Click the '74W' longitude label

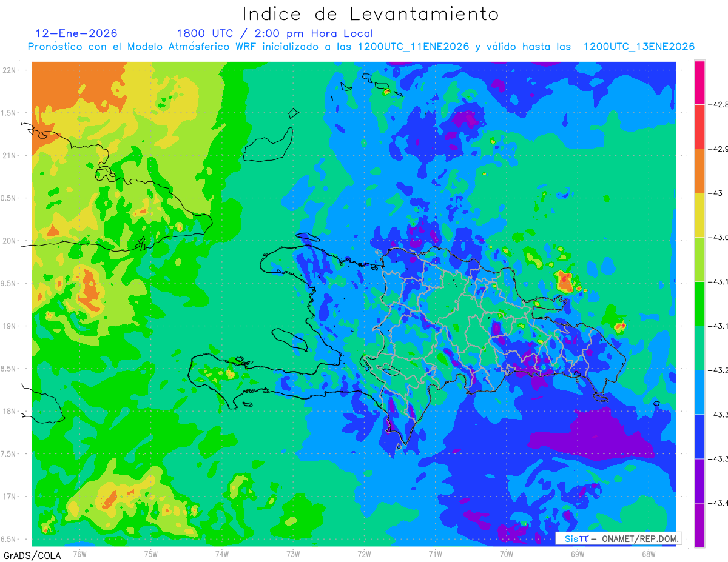(x=222, y=554)
